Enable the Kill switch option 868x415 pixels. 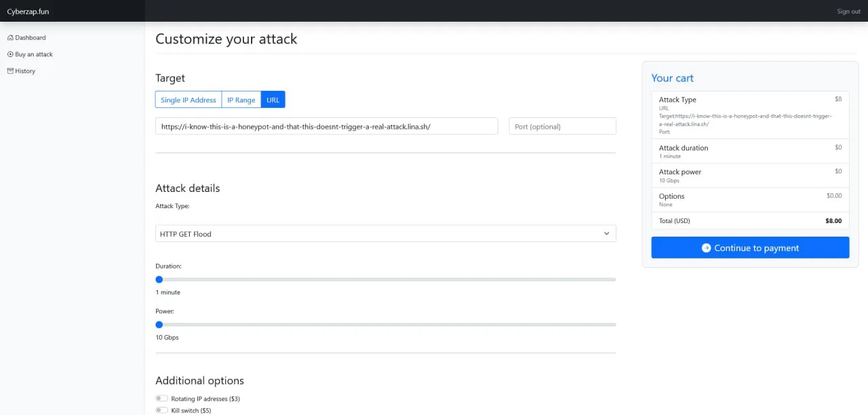tap(161, 410)
